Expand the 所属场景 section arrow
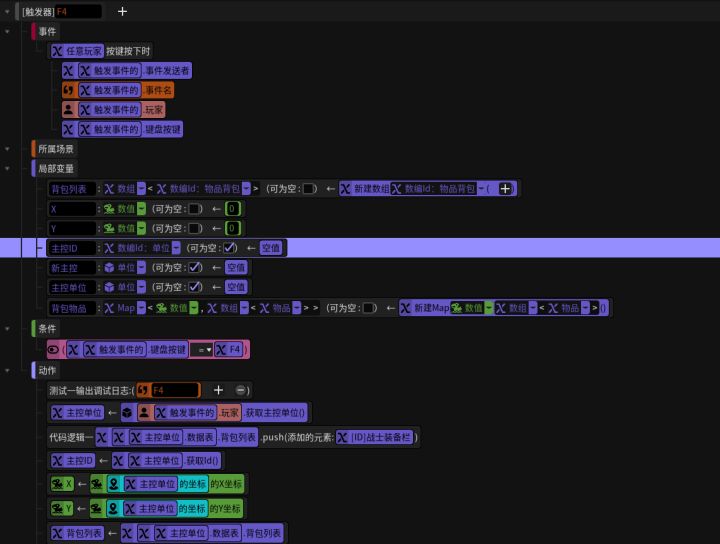 point(7,149)
